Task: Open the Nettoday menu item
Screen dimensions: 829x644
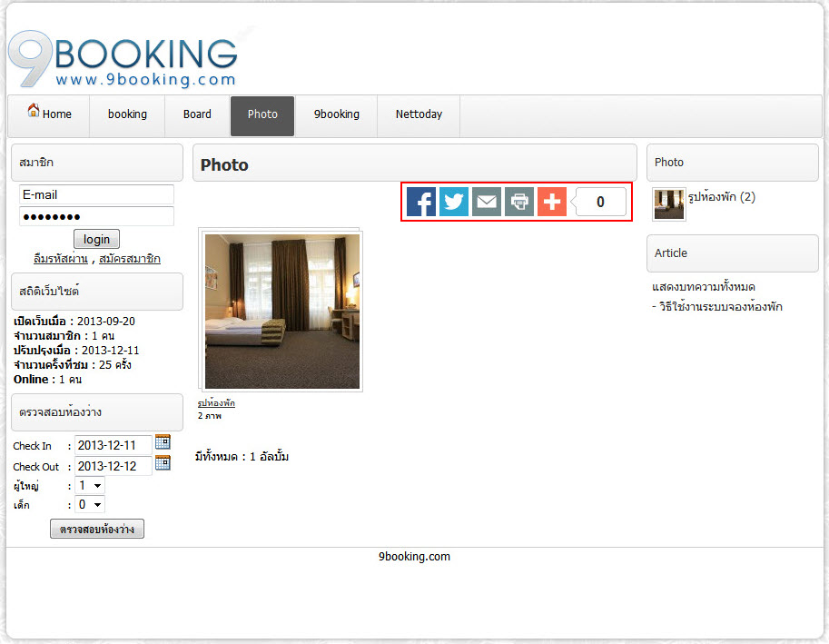Action: point(419,114)
